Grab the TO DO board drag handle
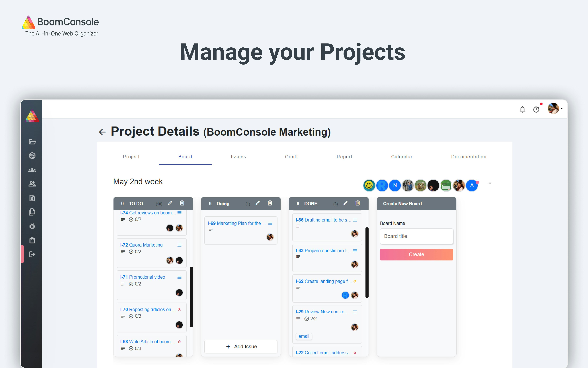The width and height of the screenshot is (588, 368). point(122,204)
